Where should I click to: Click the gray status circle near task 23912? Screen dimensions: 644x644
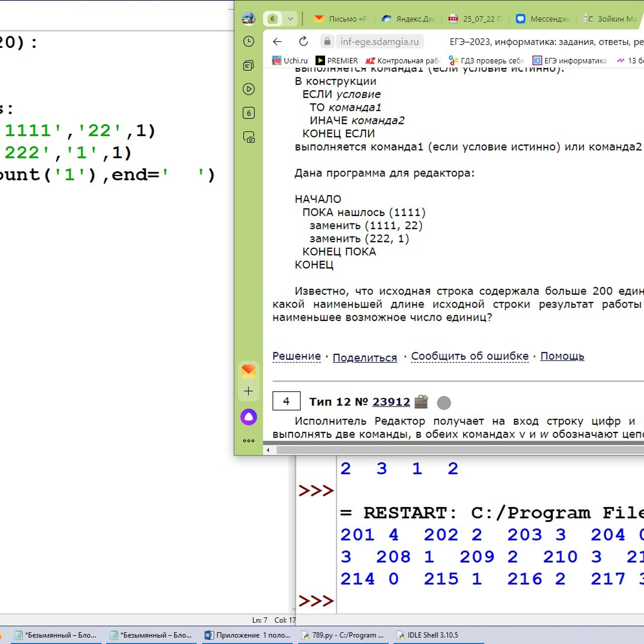[x=444, y=403]
